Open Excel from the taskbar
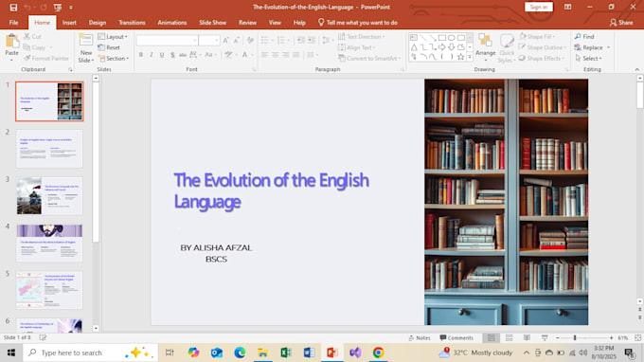 [x=286, y=353]
